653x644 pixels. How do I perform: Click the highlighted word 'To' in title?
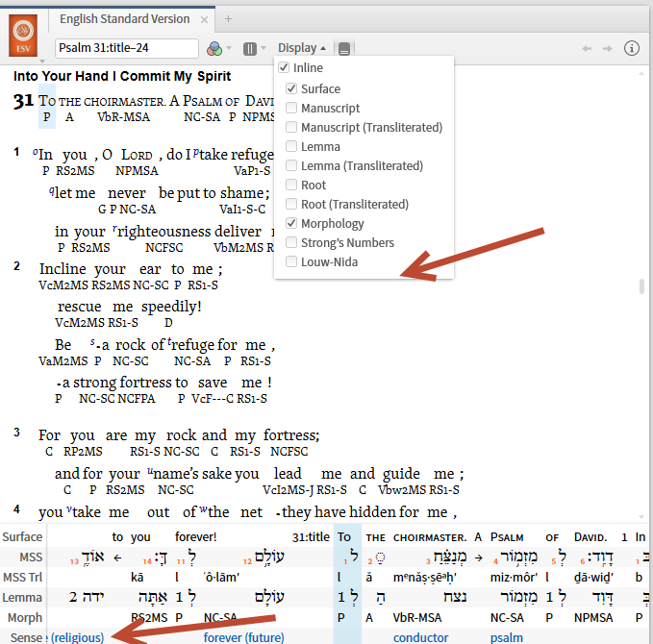point(47,101)
